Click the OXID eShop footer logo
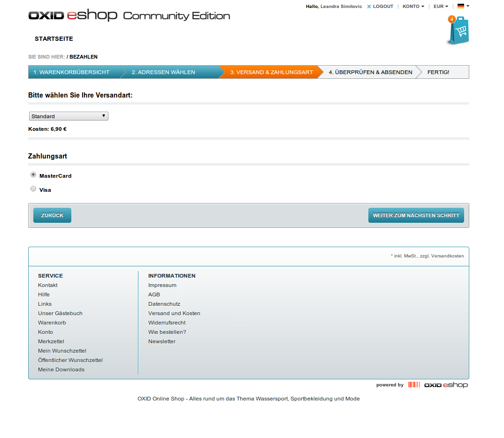The height and width of the screenshot is (438, 504). 446,385
